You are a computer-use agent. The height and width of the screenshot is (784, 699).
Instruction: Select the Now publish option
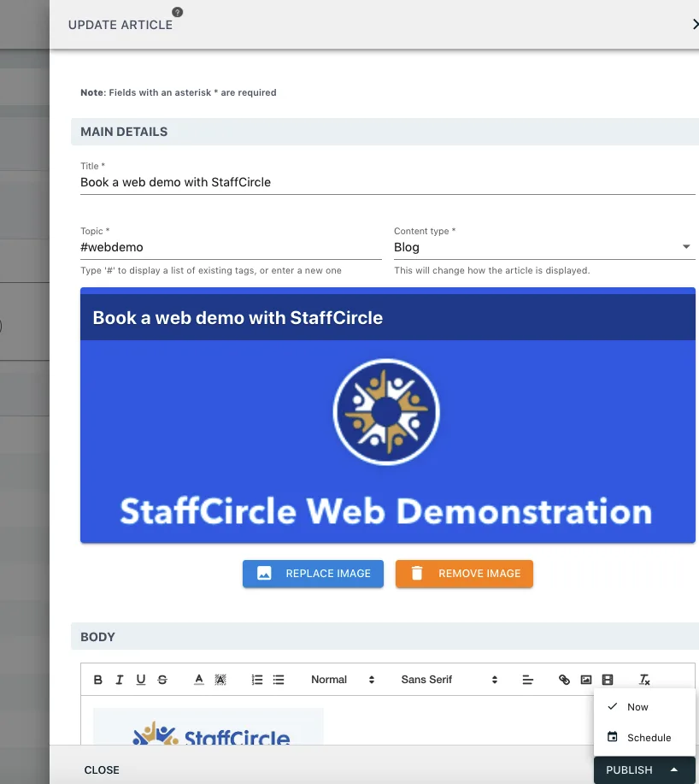click(x=644, y=707)
